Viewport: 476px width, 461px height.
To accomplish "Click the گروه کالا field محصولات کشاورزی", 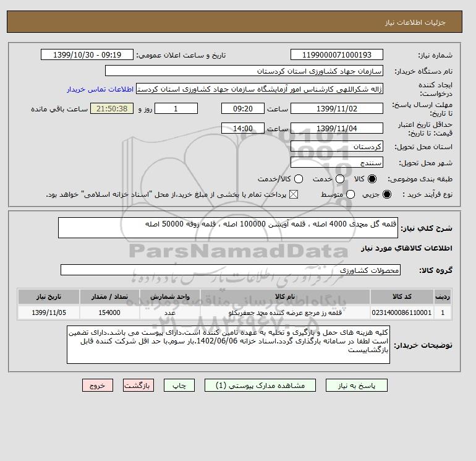I will pos(231,270).
